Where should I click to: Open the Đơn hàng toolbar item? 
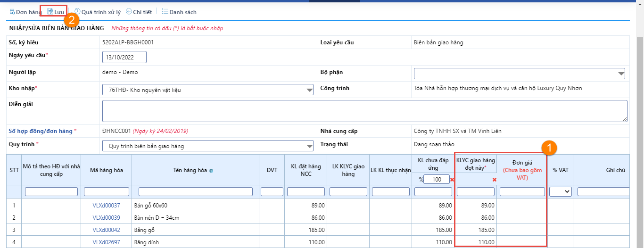[x=25, y=12]
